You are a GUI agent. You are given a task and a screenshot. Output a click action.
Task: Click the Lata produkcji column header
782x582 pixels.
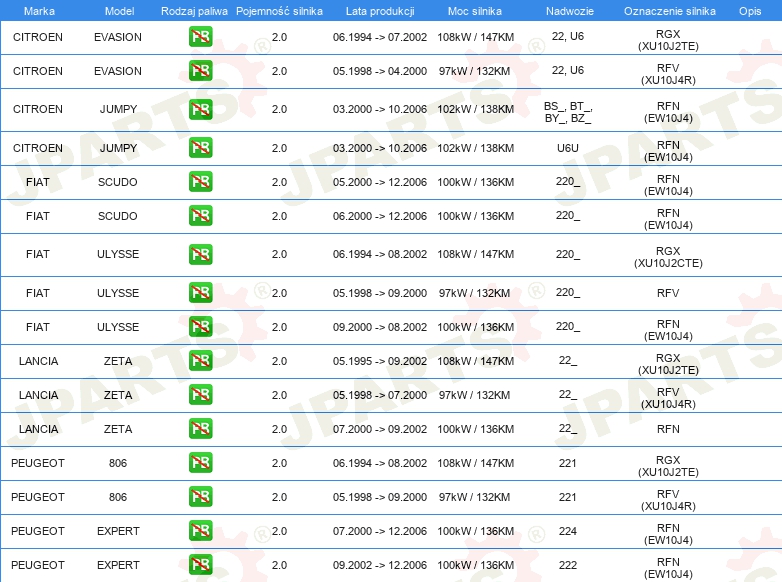[380, 11]
